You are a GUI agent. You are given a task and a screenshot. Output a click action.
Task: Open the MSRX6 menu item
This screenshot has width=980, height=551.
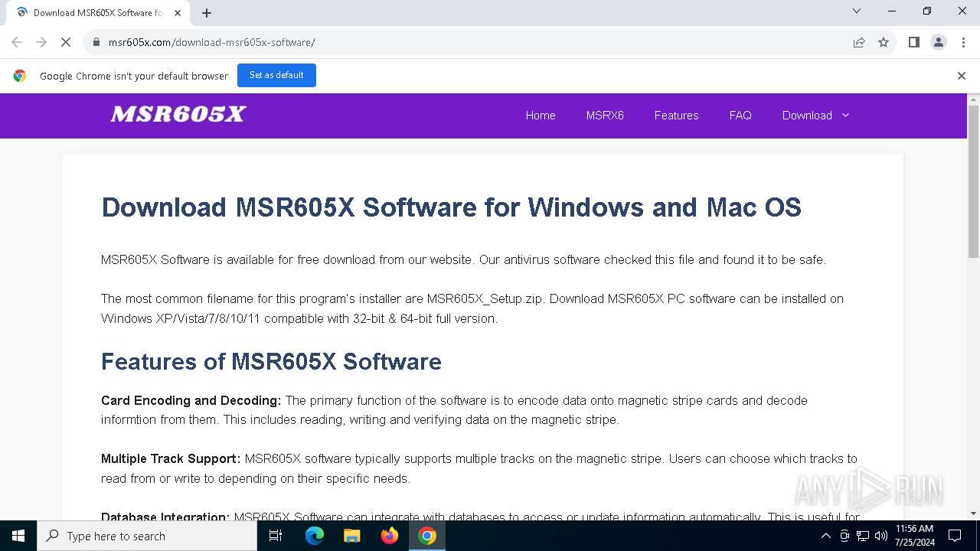pyautogui.click(x=605, y=116)
